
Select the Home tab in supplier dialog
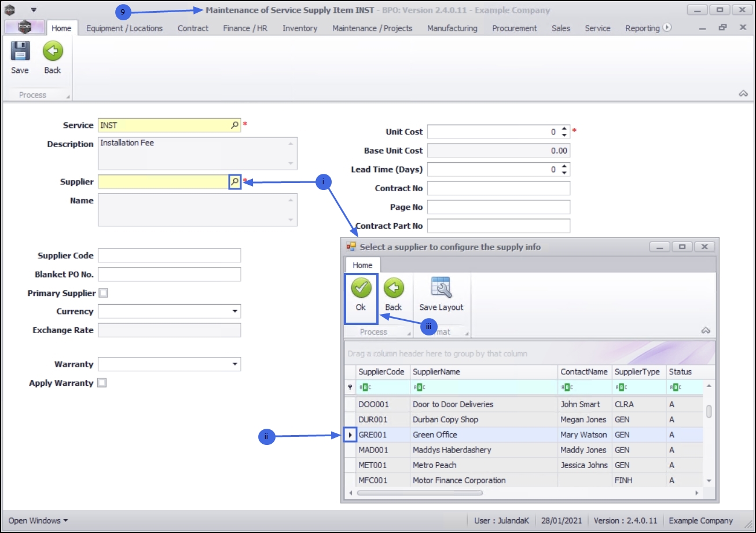pos(363,265)
